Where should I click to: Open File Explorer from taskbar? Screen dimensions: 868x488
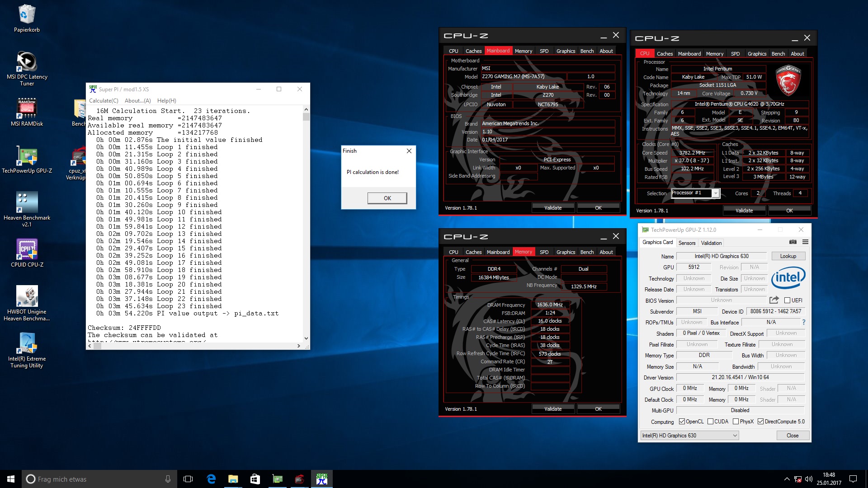[x=233, y=479]
